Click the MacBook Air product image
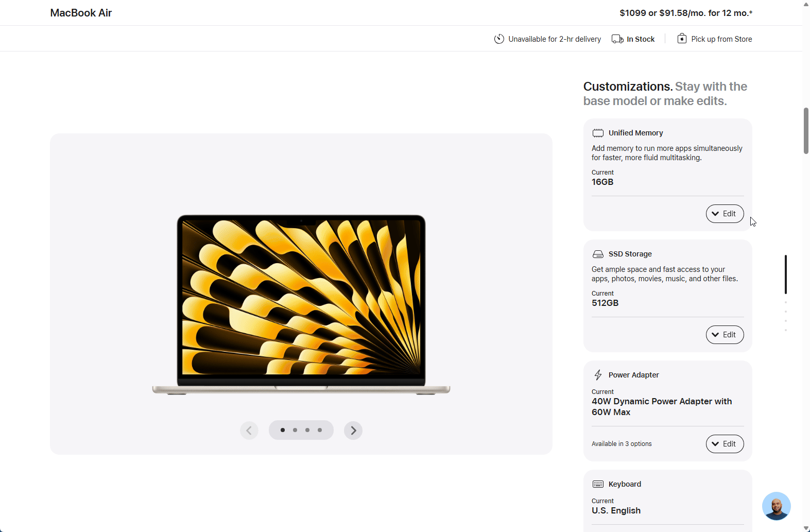The width and height of the screenshot is (810, 532). click(x=301, y=304)
